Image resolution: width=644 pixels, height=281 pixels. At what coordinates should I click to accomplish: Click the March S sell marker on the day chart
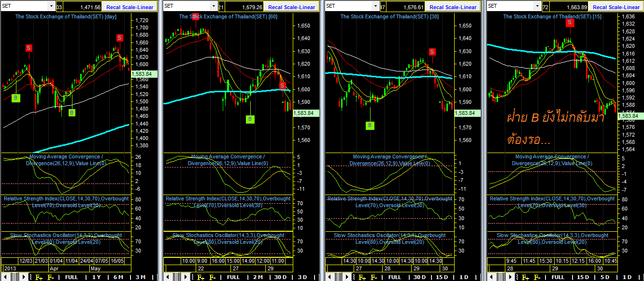pos(29,48)
